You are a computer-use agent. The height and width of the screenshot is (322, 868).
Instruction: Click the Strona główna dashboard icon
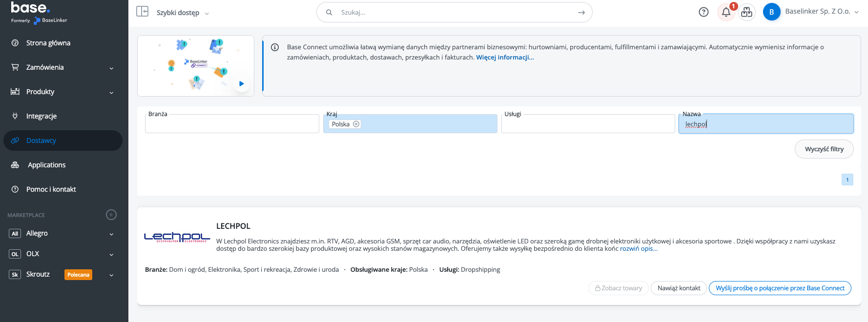pyautogui.click(x=15, y=43)
